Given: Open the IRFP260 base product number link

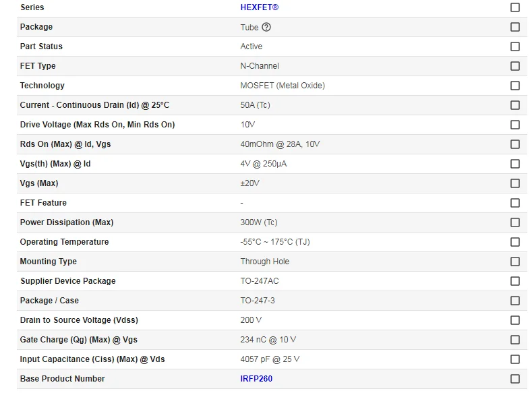Looking at the screenshot, I should point(256,379).
